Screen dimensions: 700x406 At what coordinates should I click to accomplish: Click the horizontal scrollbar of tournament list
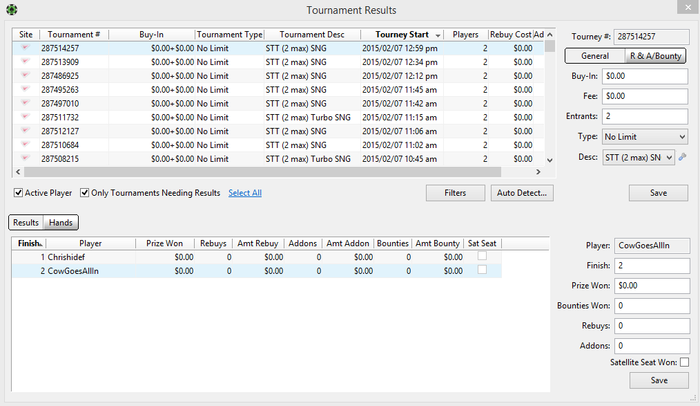coord(262,172)
